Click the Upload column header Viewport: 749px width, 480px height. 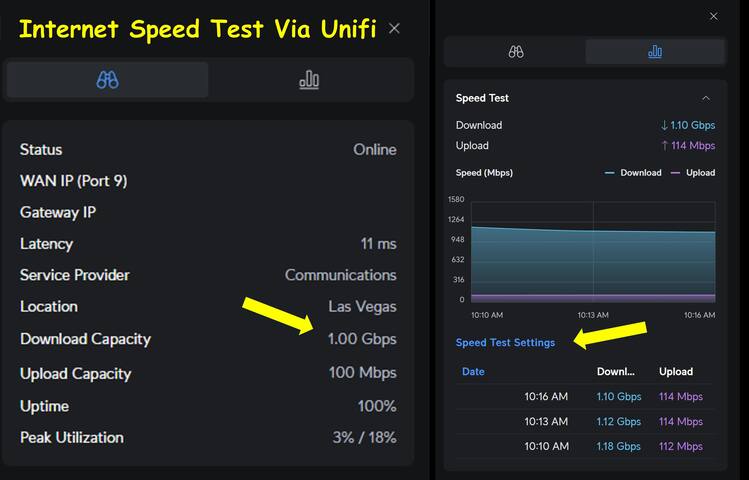click(676, 372)
